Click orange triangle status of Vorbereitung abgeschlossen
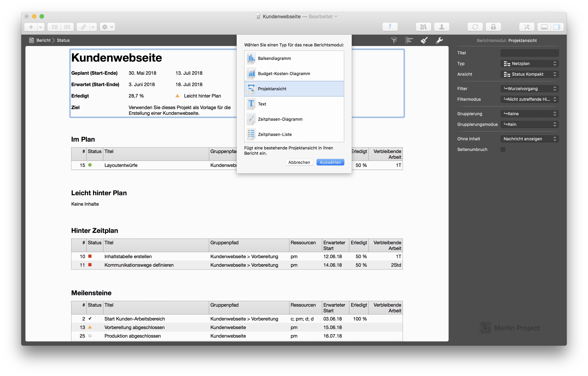The image size is (588, 376). 90,327
